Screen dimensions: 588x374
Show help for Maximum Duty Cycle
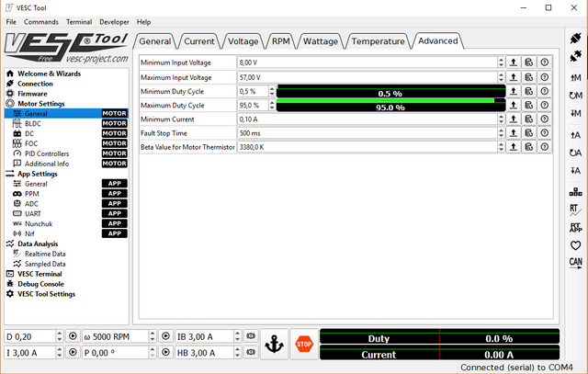pyautogui.click(x=545, y=105)
